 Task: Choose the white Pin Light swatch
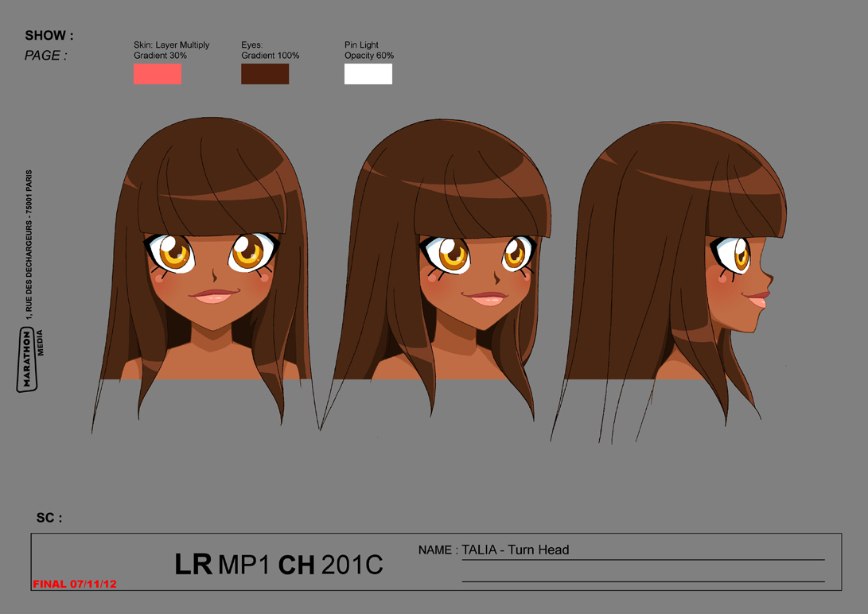pos(368,74)
